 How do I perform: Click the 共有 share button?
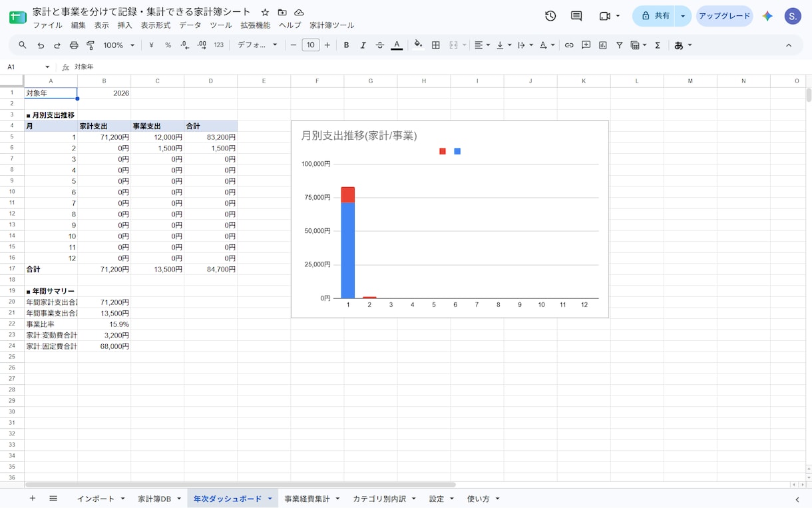pyautogui.click(x=654, y=16)
